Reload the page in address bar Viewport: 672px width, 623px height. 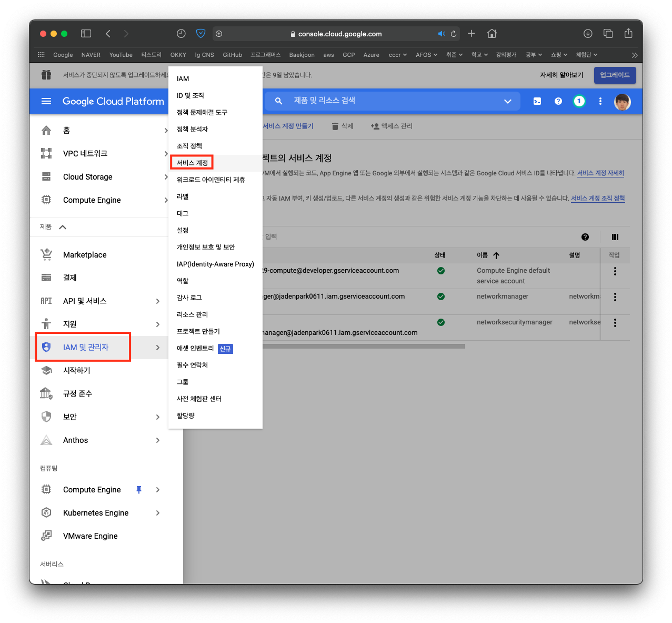tap(454, 34)
